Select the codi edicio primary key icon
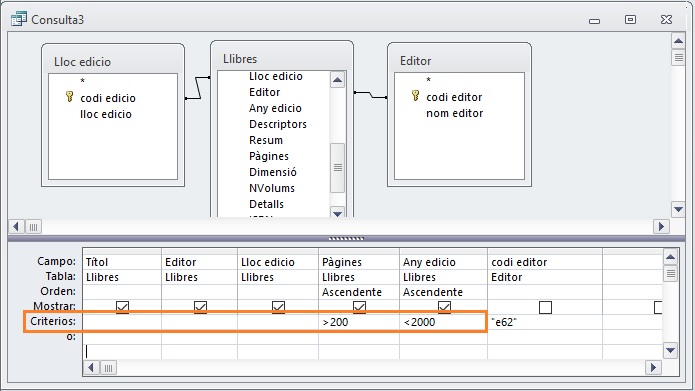The height and width of the screenshot is (391, 695). (x=69, y=96)
